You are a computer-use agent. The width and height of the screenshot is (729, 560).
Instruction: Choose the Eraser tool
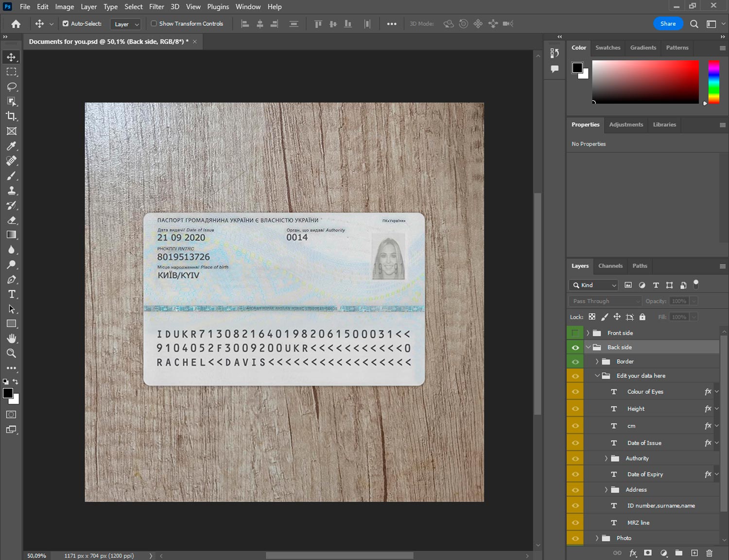[11, 220]
